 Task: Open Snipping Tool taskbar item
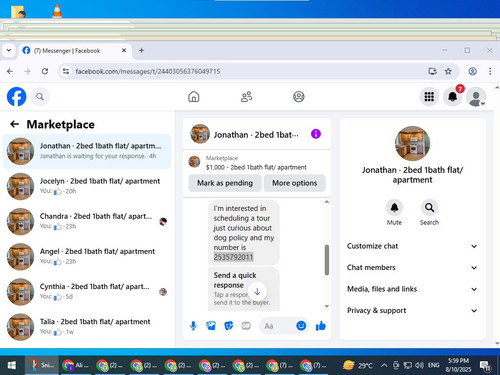tap(42, 365)
